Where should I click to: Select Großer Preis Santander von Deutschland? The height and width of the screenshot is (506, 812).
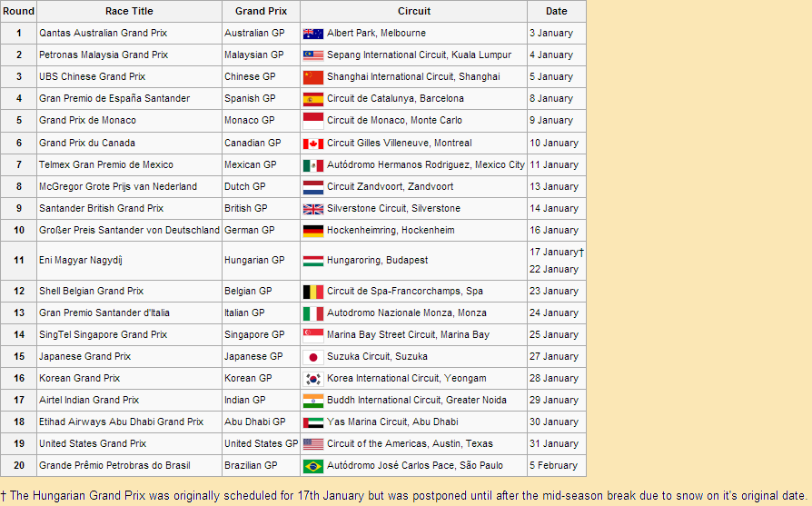130,230
